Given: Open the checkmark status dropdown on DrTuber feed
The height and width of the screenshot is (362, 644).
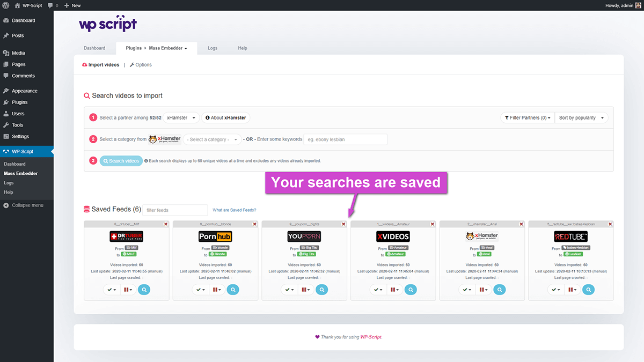Looking at the screenshot, I should [112, 290].
